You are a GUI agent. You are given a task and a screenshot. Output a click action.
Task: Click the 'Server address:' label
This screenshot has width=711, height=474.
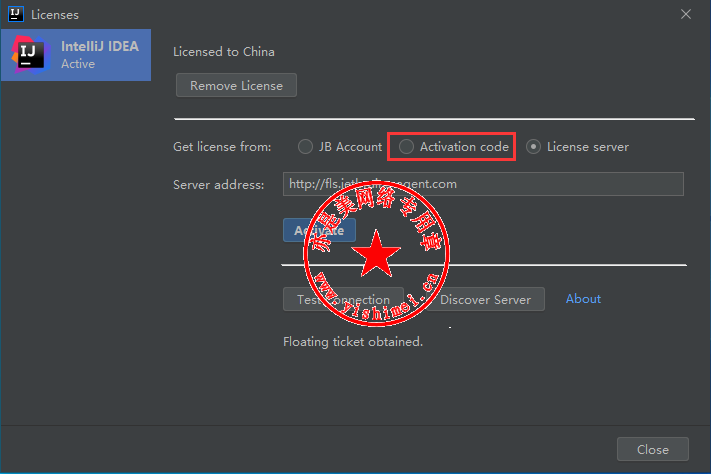[218, 184]
